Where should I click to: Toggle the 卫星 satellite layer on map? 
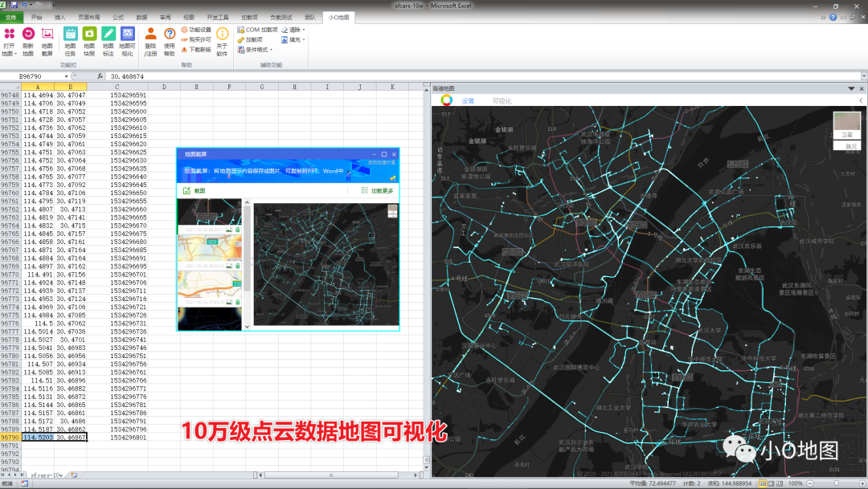click(847, 125)
